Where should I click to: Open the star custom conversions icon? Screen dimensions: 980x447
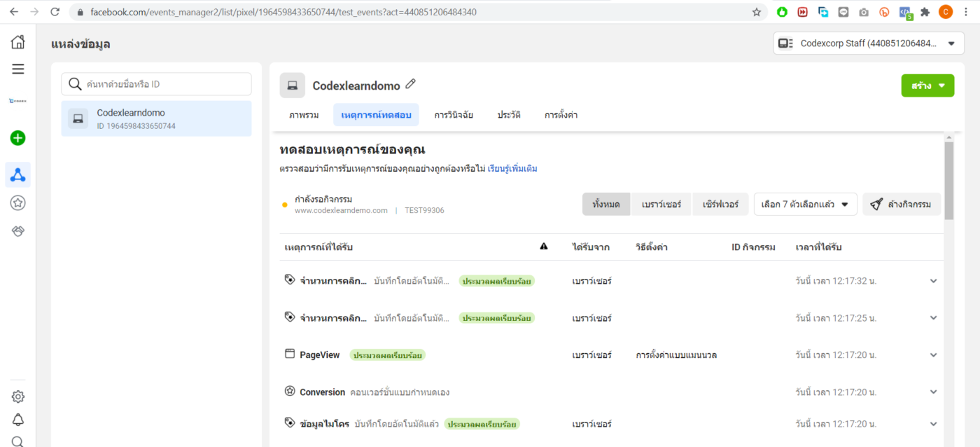tap(18, 203)
